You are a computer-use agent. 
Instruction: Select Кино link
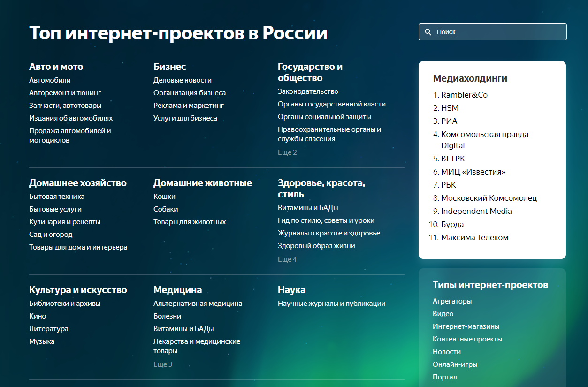[x=38, y=316]
